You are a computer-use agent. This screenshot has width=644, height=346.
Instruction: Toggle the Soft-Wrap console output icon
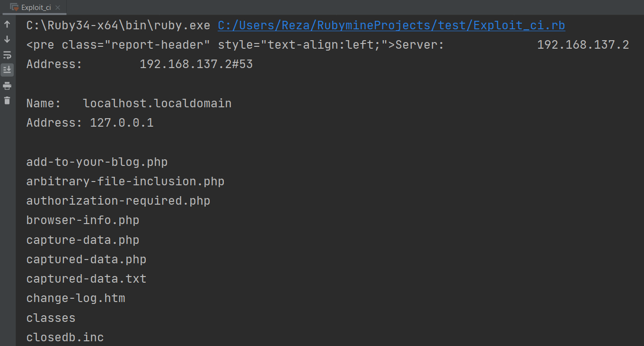pyautogui.click(x=7, y=55)
